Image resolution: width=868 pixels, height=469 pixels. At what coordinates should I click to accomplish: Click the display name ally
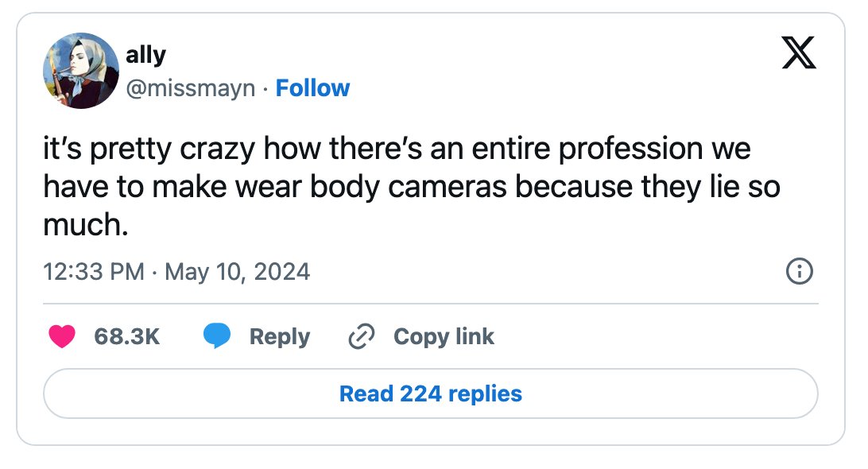pos(145,55)
